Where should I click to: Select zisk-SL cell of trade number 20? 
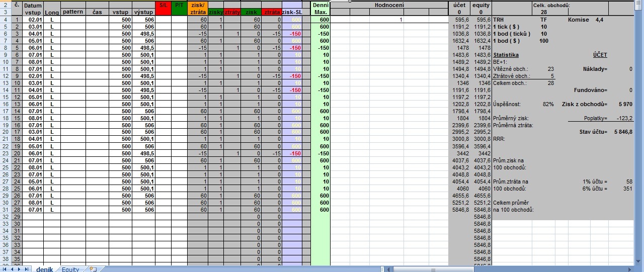pyautogui.click(x=292, y=153)
